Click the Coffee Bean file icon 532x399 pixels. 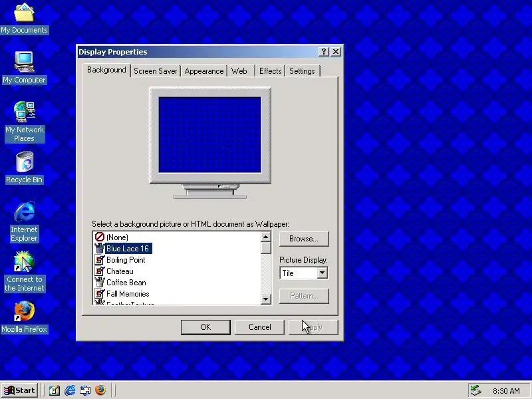tap(99, 282)
